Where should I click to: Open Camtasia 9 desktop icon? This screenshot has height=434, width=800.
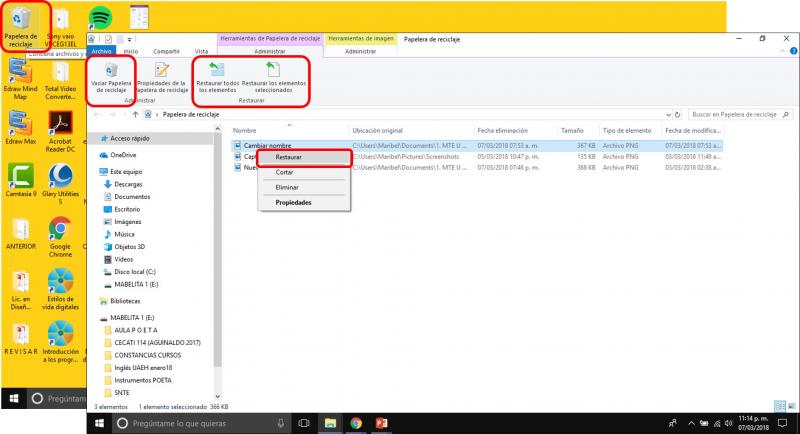(x=20, y=180)
